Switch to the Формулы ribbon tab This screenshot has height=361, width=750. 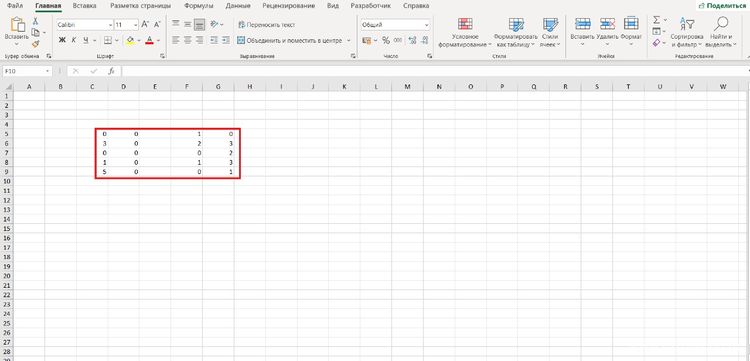click(x=199, y=6)
